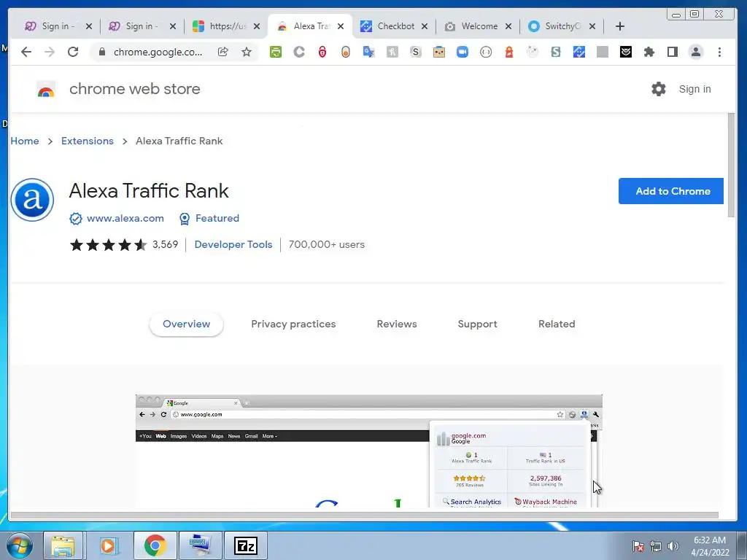Select the Reviews tab
747x560 pixels.
tap(397, 324)
